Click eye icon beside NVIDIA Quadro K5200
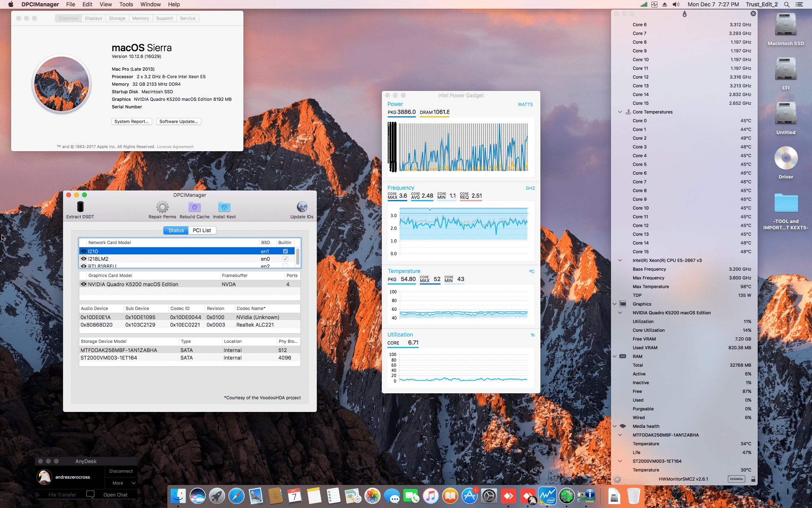 pyautogui.click(x=84, y=284)
